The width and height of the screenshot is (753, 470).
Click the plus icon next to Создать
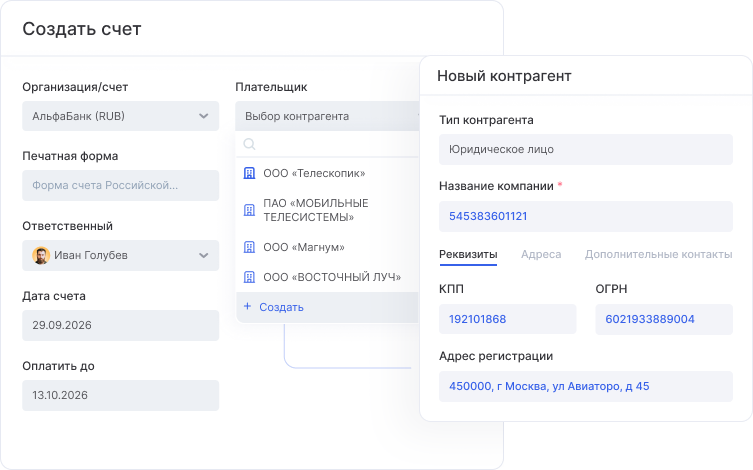tap(248, 307)
